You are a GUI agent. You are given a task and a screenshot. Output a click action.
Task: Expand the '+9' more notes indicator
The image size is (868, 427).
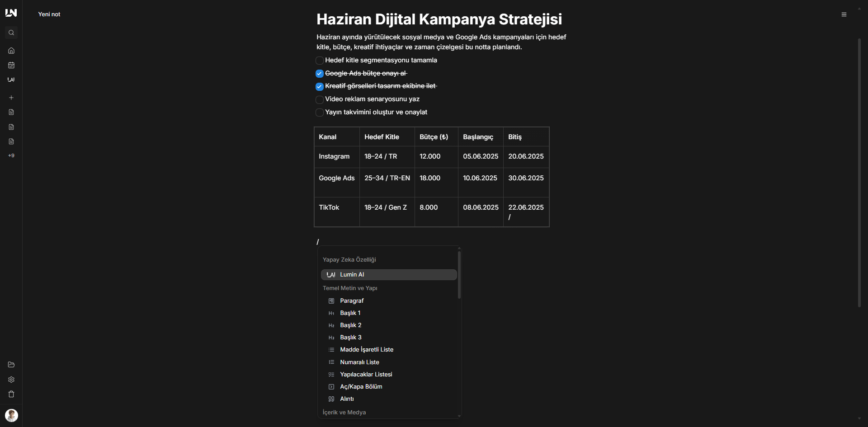(x=11, y=156)
